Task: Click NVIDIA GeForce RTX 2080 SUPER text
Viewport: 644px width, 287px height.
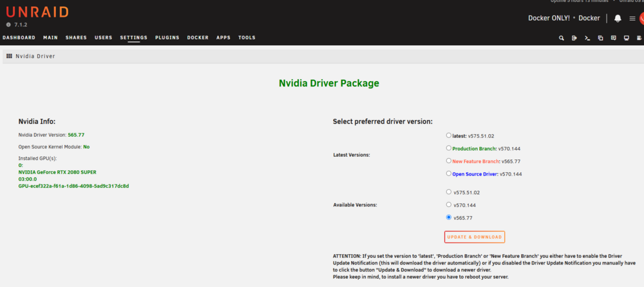Action: pyautogui.click(x=57, y=172)
